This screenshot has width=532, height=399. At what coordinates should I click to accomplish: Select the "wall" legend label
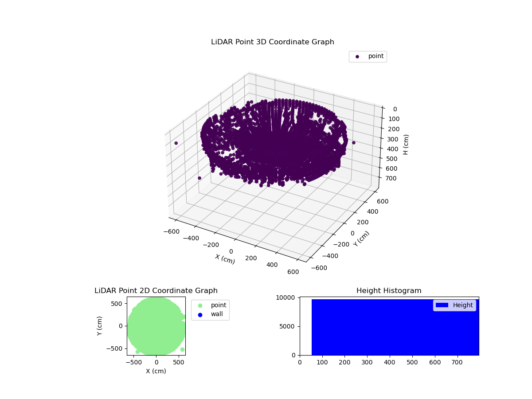pyautogui.click(x=217, y=314)
